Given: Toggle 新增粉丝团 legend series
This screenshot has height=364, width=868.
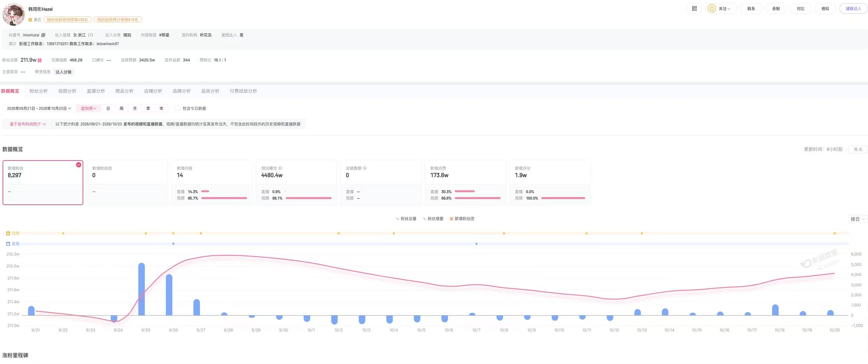Looking at the screenshot, I should point(462,218).
